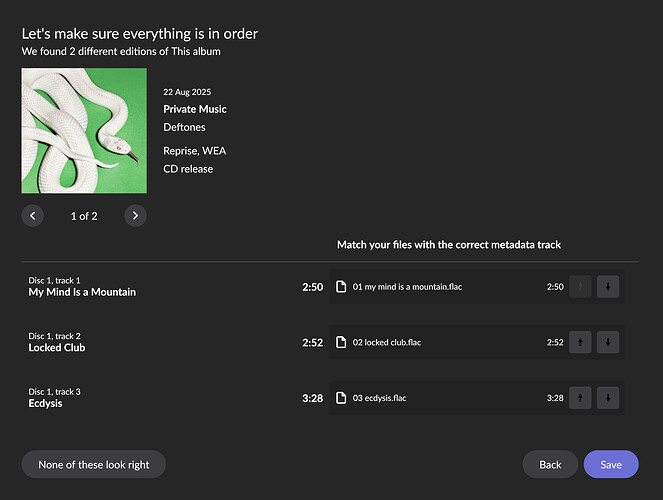Viewport: 663px width, 500px height.
Task: Move '03 ecdysis.flac' up
Action: coord(579,398)
